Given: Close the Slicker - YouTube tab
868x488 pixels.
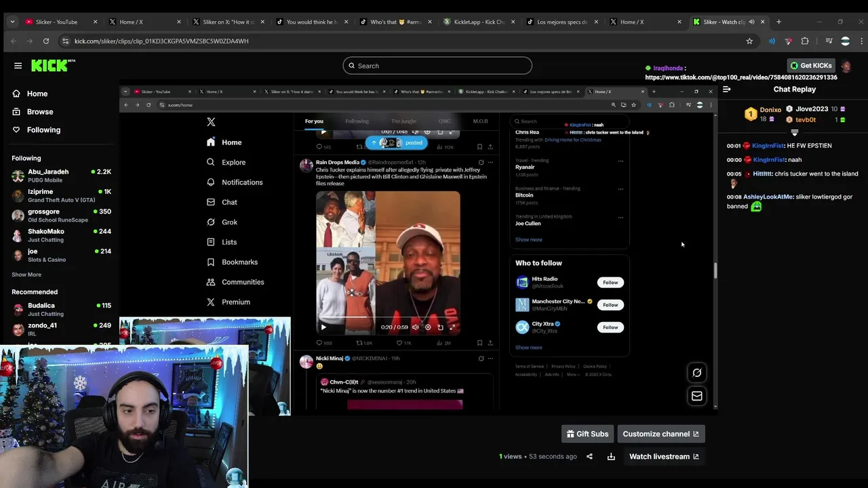Looking at the screenshot, I should coord(95,22).
